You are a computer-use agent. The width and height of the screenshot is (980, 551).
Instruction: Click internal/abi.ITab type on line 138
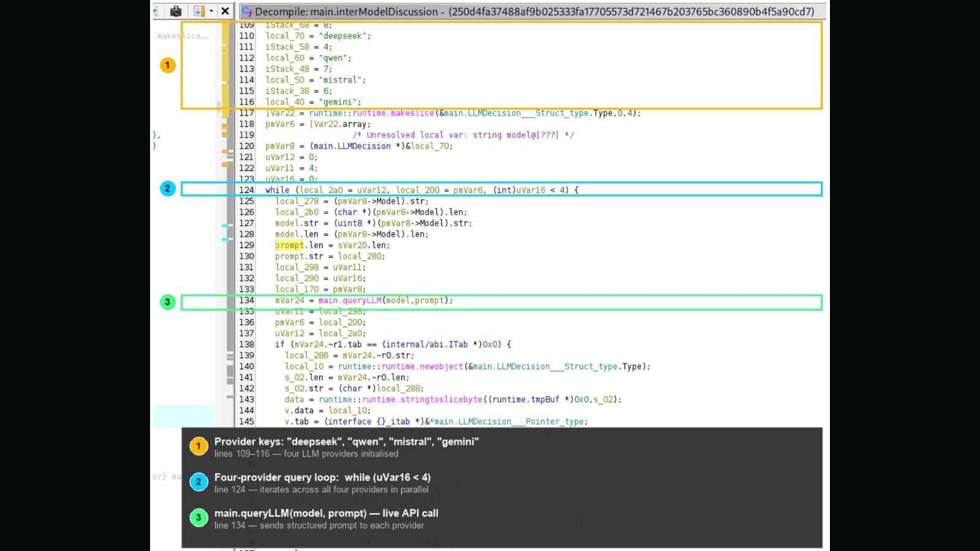click(427, 345)
